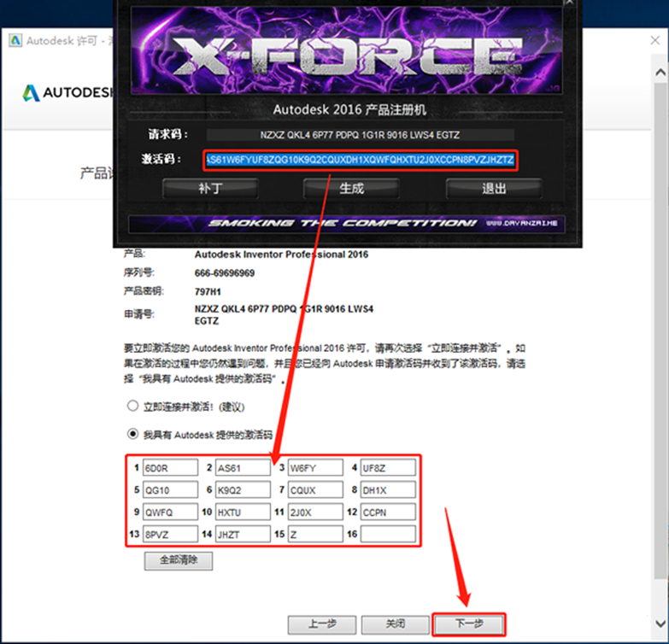
Task: Click activation code box 11 containing 2J0X
Action: (315, 512)
